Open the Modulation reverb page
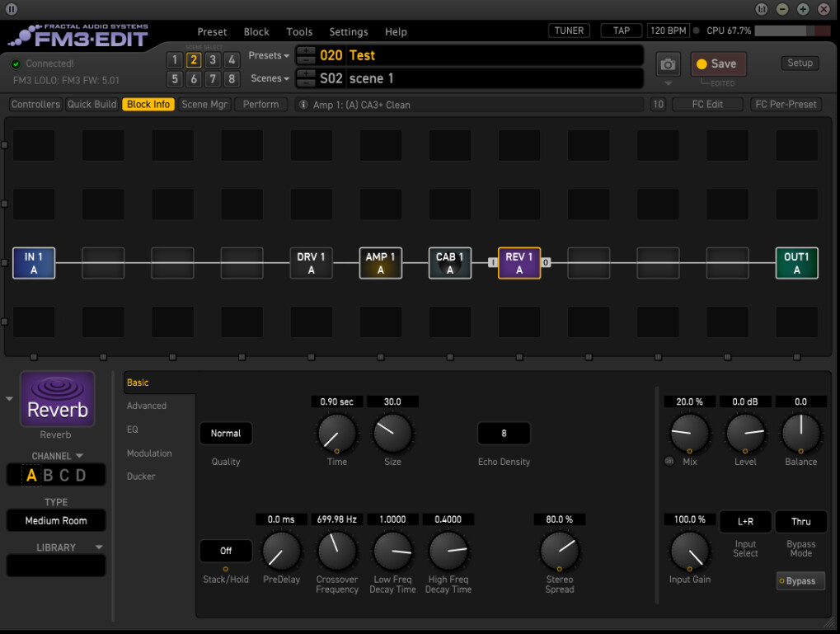 click(149, 453)
